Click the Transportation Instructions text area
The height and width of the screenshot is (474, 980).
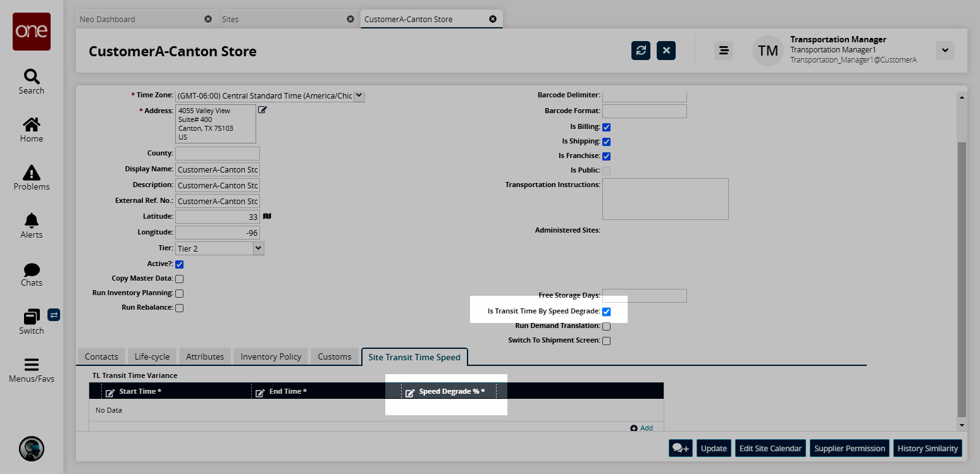tap(666, 199)
